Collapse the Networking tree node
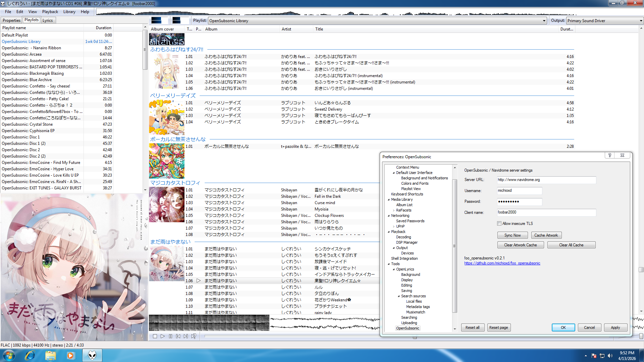The image size is (644, 362). coord(389,216)
